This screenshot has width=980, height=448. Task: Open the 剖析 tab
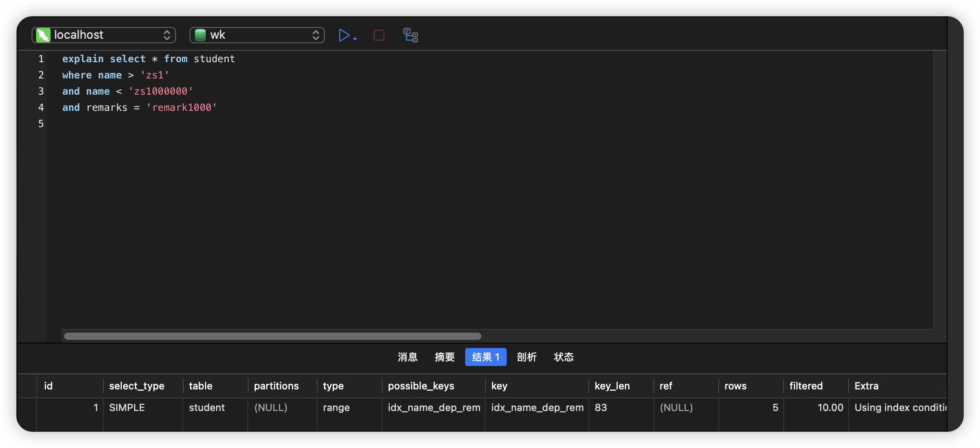pyautogui.click(x=527, y=357)
